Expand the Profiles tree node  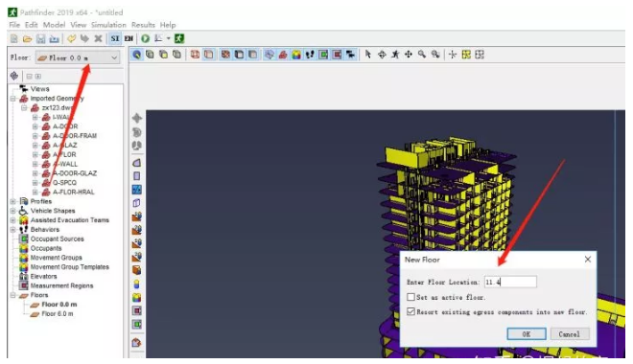12,201
